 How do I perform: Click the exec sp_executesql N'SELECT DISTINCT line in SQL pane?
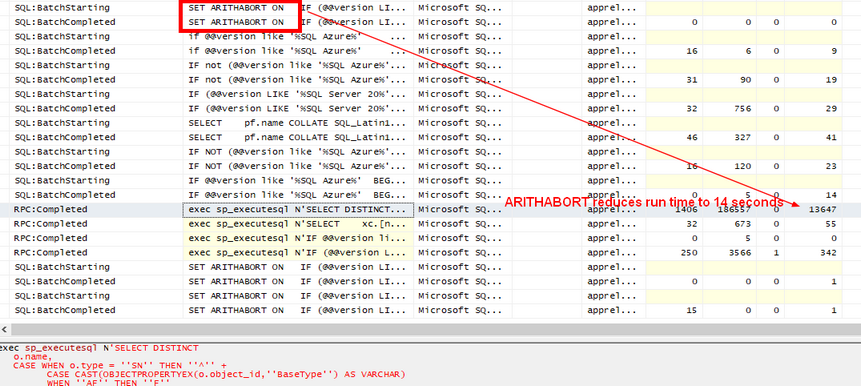(99, 348)
